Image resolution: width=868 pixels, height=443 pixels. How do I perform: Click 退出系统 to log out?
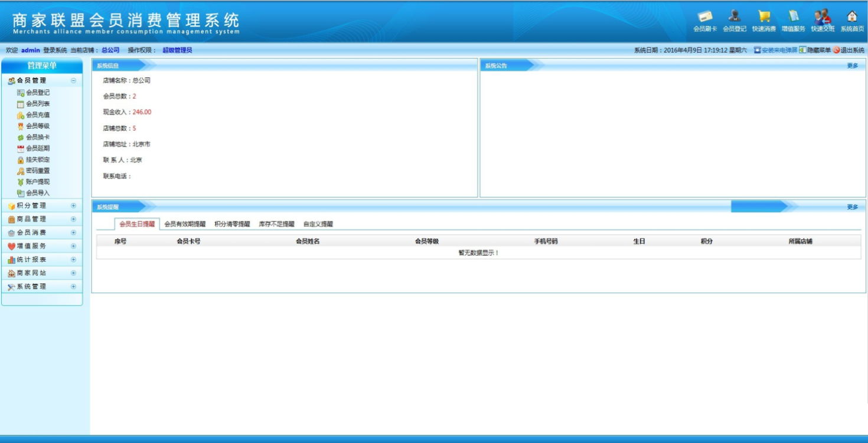[x=849, y=50]
